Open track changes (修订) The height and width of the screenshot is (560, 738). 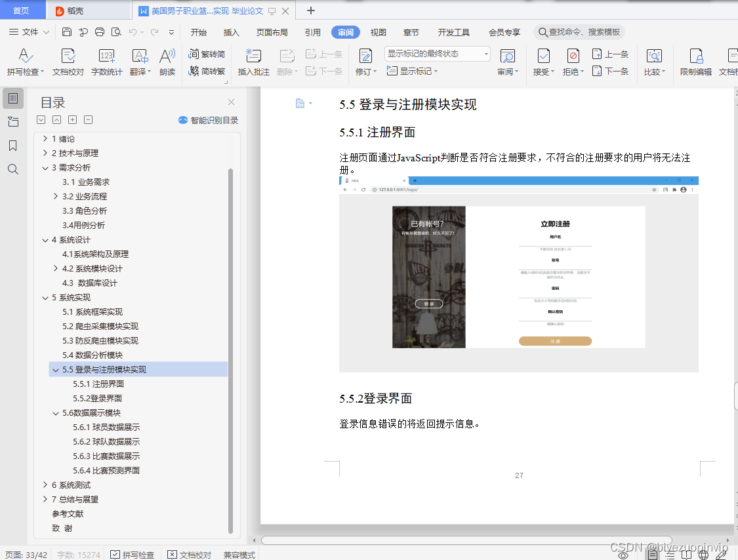[365, 62]
